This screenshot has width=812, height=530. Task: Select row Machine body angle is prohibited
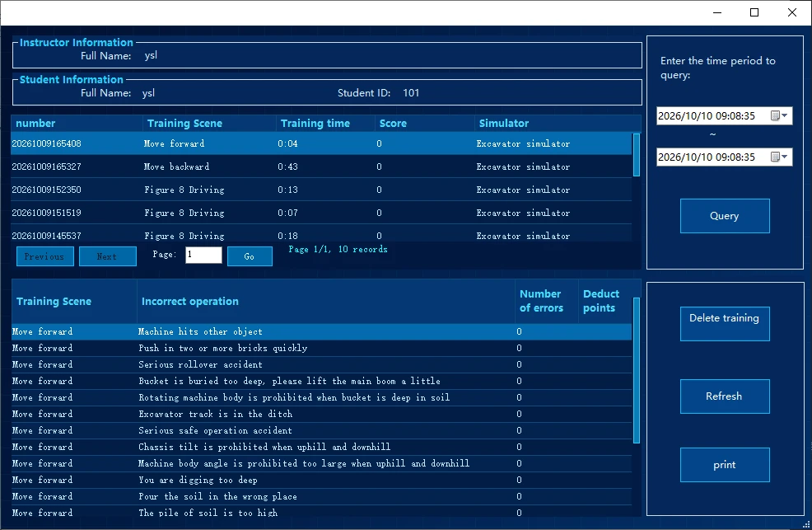click(321, 464)
